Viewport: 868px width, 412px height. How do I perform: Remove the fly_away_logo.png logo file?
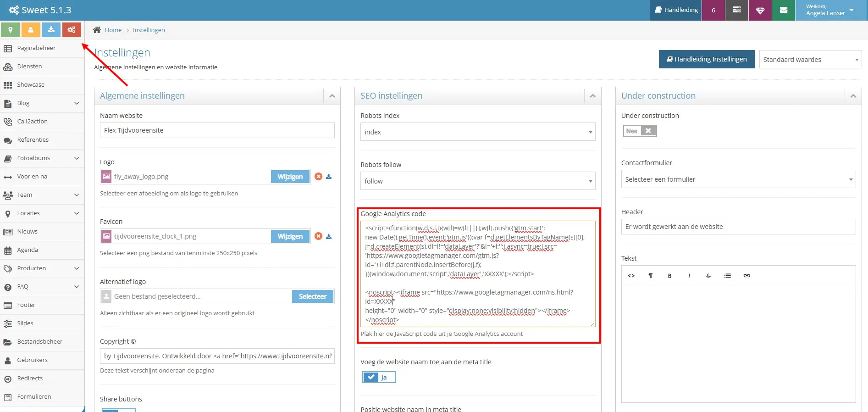(318, 176)
